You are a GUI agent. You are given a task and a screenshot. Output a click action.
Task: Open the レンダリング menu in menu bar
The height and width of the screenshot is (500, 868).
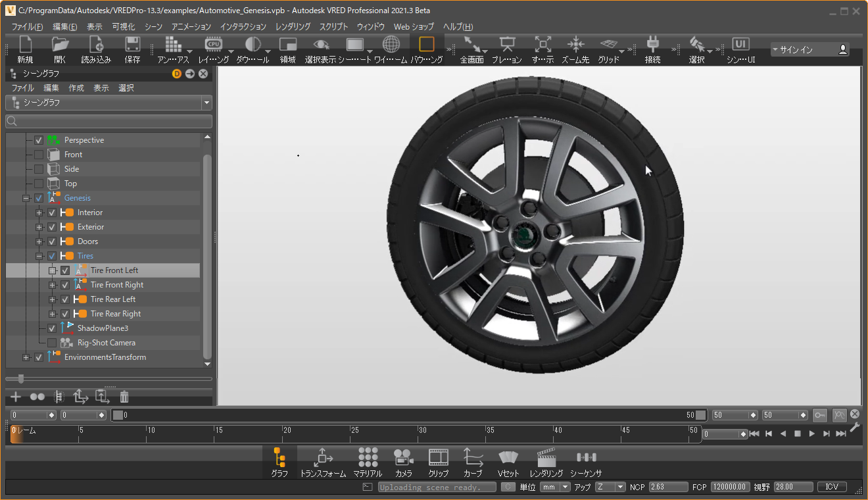click(x=293, y=27)
